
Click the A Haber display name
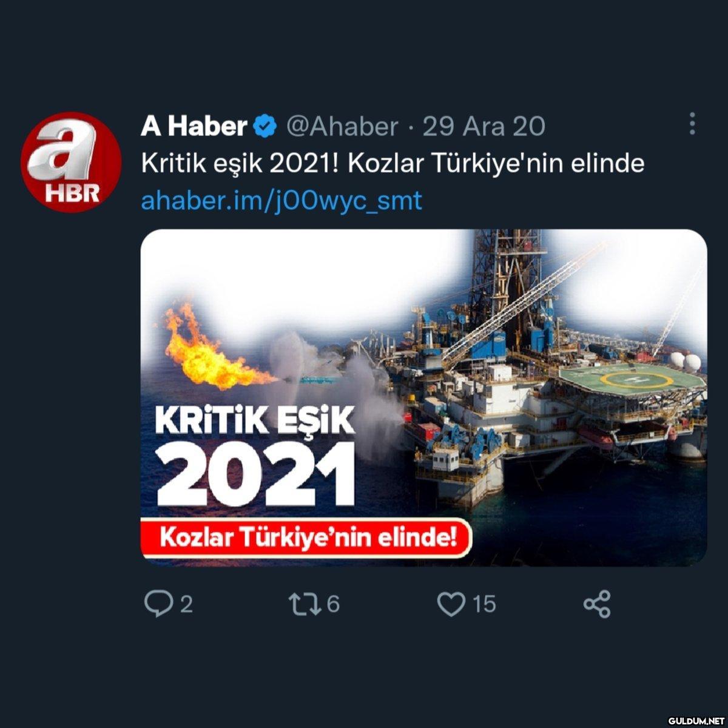pos(194,126)
